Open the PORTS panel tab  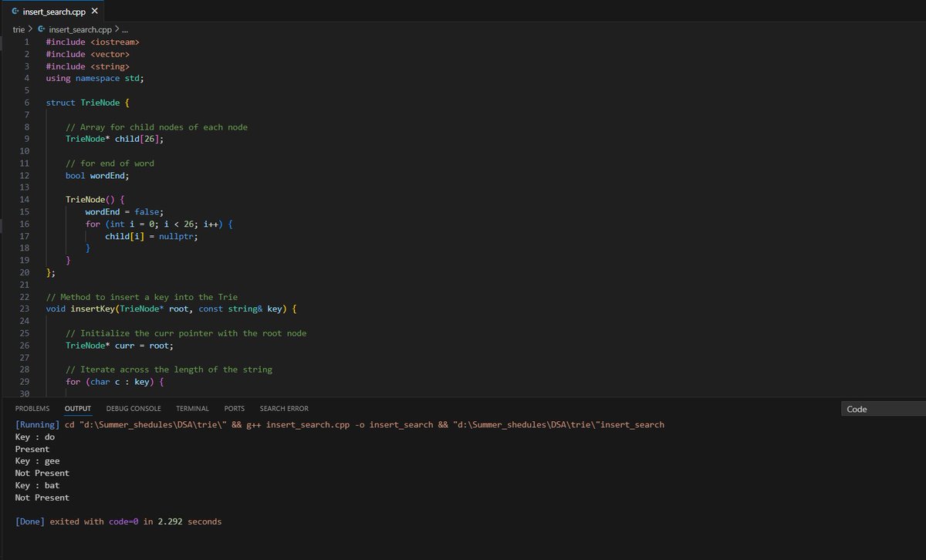point(235,409)
